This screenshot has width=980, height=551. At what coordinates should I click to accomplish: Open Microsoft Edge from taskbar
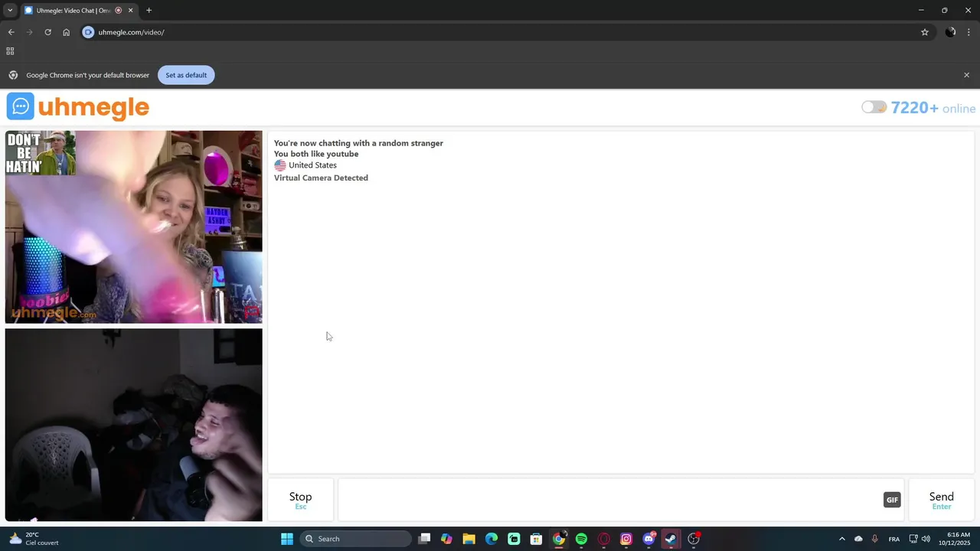point(492,539)
